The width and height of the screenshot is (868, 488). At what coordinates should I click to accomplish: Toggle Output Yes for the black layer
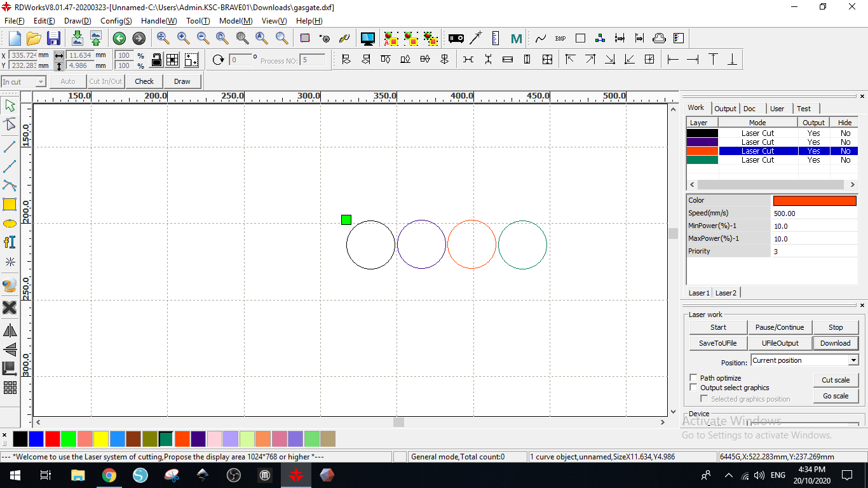coord(813,133)
